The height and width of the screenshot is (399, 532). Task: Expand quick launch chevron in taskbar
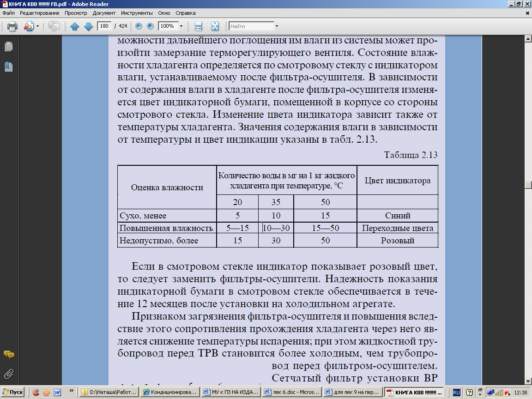pos(71,391)
